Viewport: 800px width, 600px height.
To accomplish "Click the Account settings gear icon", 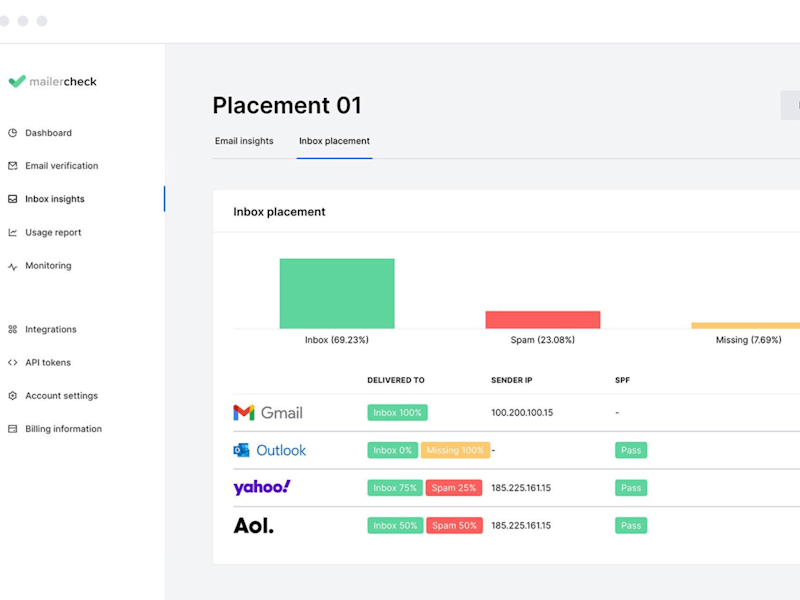I will tap(13, 395).
